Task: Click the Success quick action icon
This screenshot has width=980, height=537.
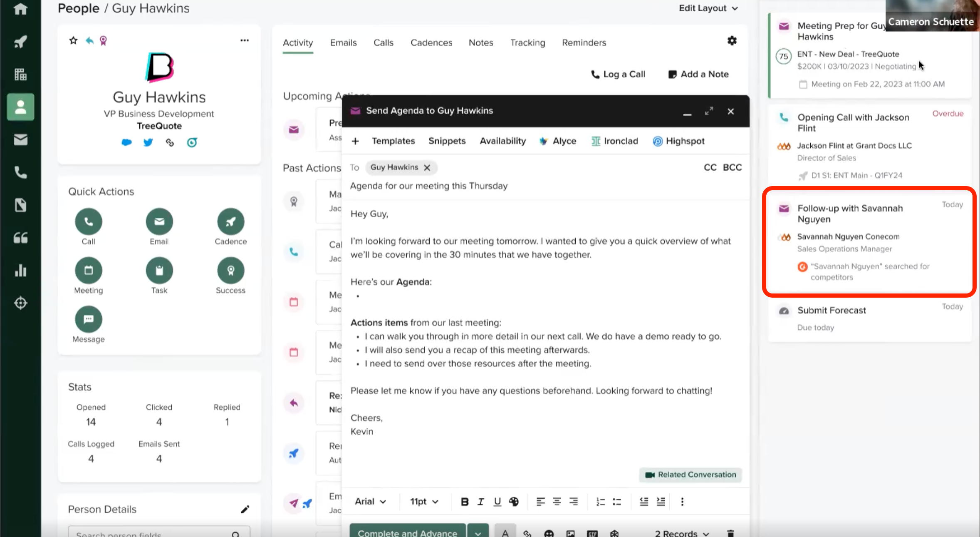Action: point(230,271)
